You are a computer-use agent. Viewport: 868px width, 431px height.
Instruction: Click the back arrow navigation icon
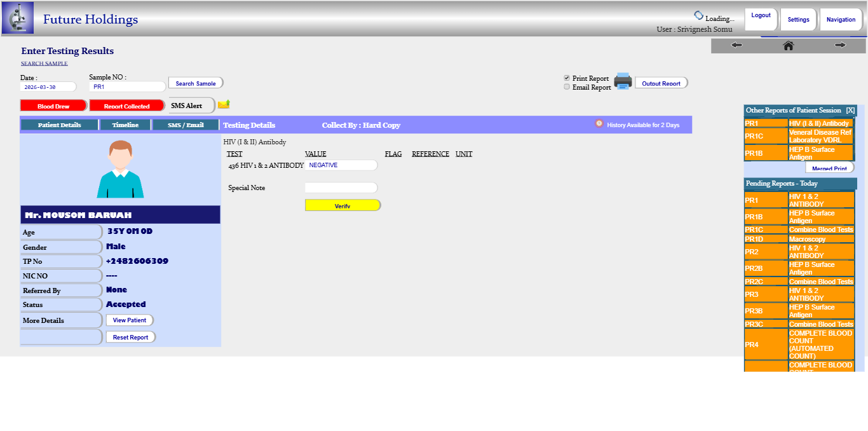[x=736, y=45]
